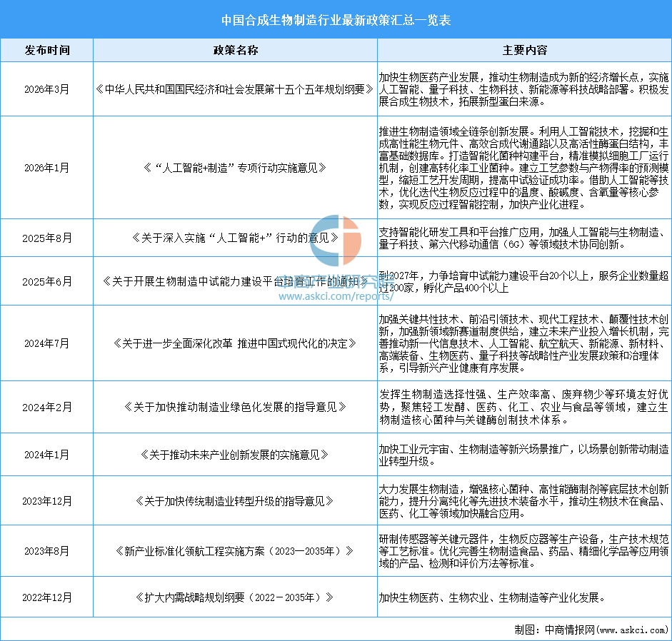Select the 2024年1月 date cell
The width and height of the screenshot is (672, 641).
[47, 454]
